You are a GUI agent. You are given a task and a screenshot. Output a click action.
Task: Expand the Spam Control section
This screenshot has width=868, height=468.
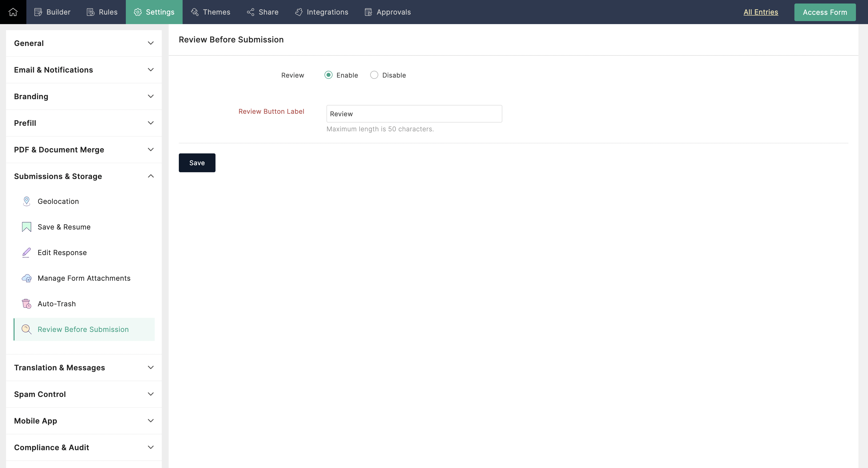[x=84, y=394]
